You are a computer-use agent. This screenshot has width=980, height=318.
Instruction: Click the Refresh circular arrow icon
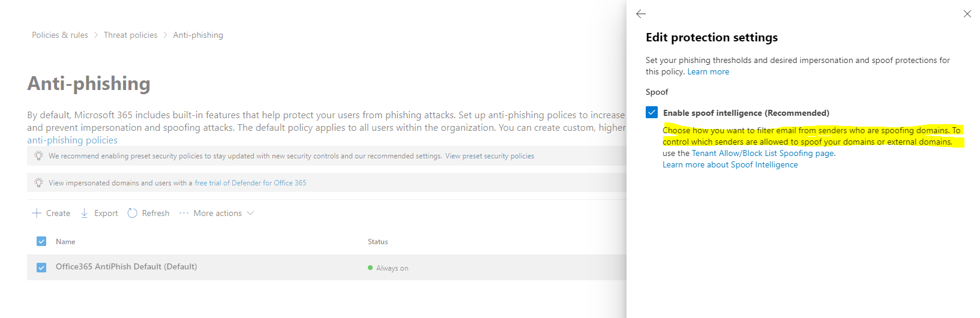tap(133, 213)
